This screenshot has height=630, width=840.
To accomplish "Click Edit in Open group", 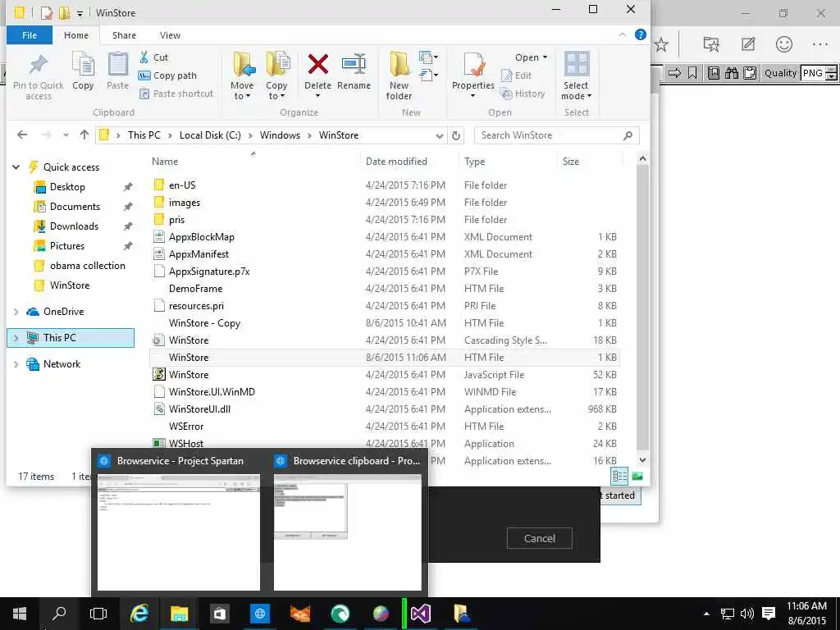I will click(x=517, y=75).
